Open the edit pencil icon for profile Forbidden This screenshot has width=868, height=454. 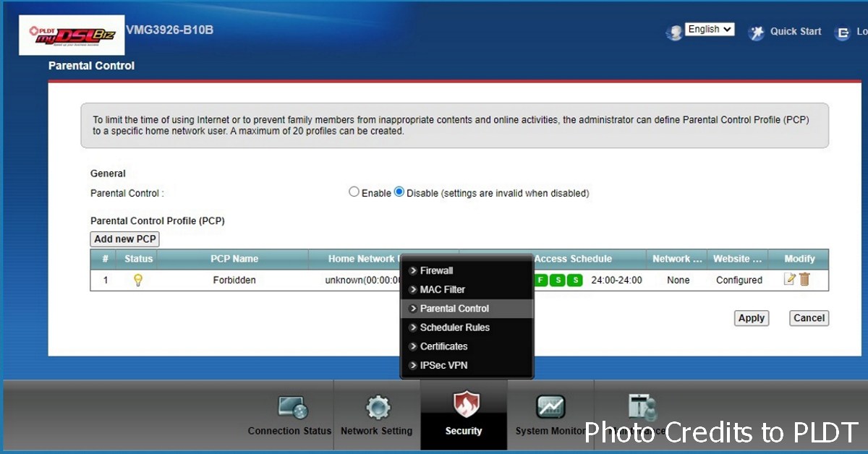click(x=790, y=280)
